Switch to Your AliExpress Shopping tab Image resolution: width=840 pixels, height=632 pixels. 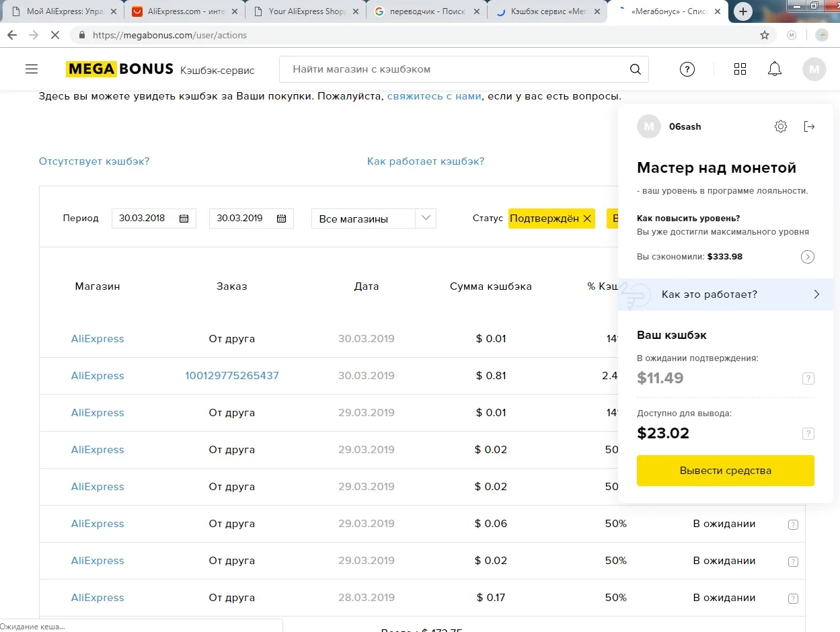305,11
